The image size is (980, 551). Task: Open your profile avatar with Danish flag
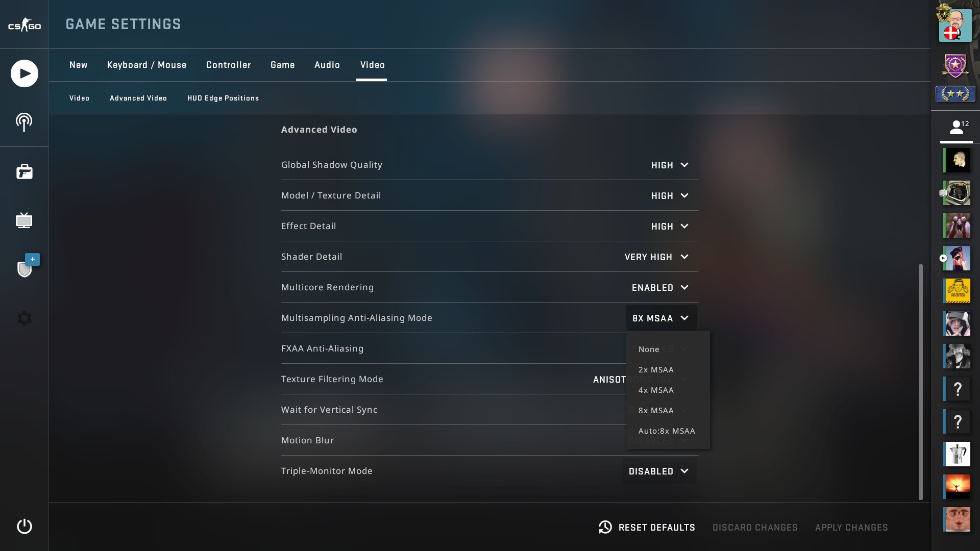click(x=955, y=25)
